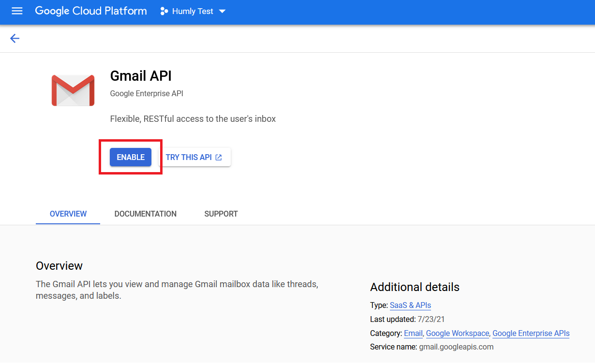Click the Gmail API product image

click(73, 90)
